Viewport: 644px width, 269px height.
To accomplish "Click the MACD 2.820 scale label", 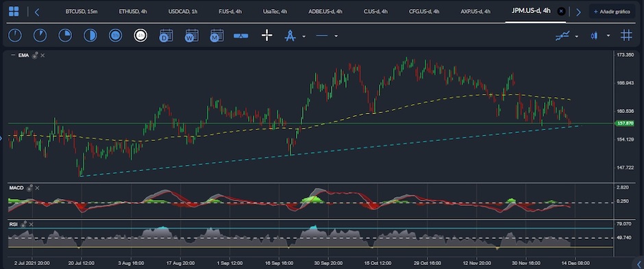I will (623, 188).
